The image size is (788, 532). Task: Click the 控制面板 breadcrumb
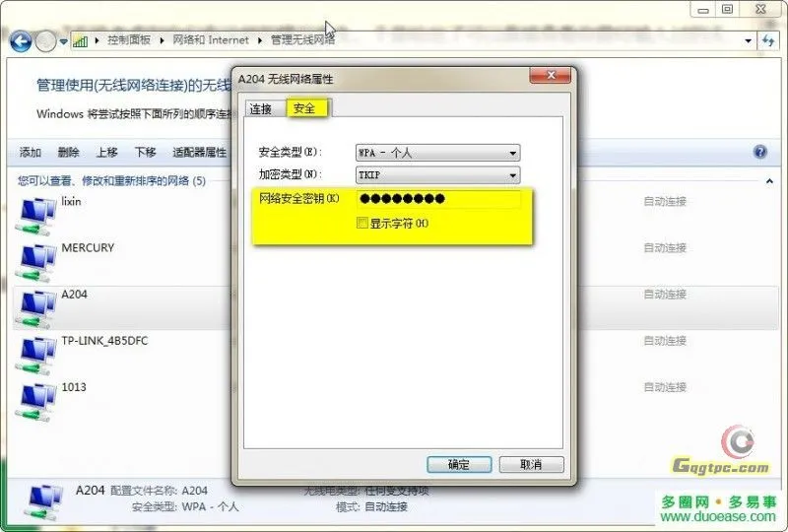tap(129, 39)
